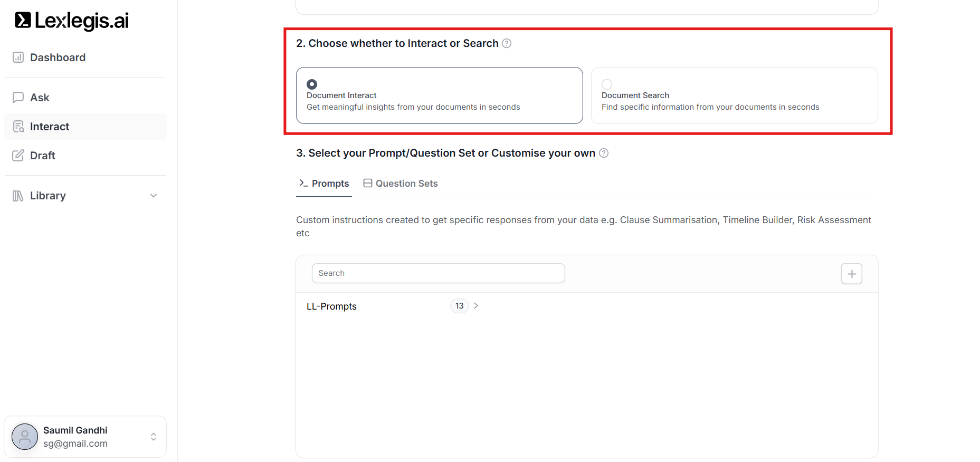Click Saumil Gandhi's profile avatar

25,437
